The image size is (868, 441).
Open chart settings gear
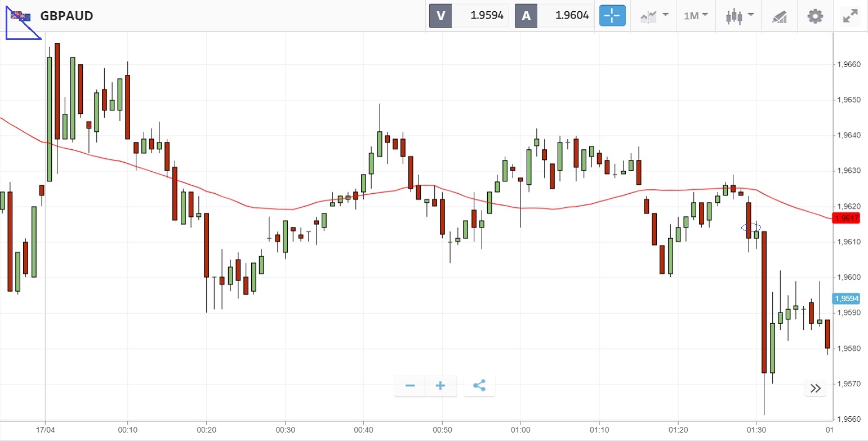pyautogui.click(x=815, y=16)
